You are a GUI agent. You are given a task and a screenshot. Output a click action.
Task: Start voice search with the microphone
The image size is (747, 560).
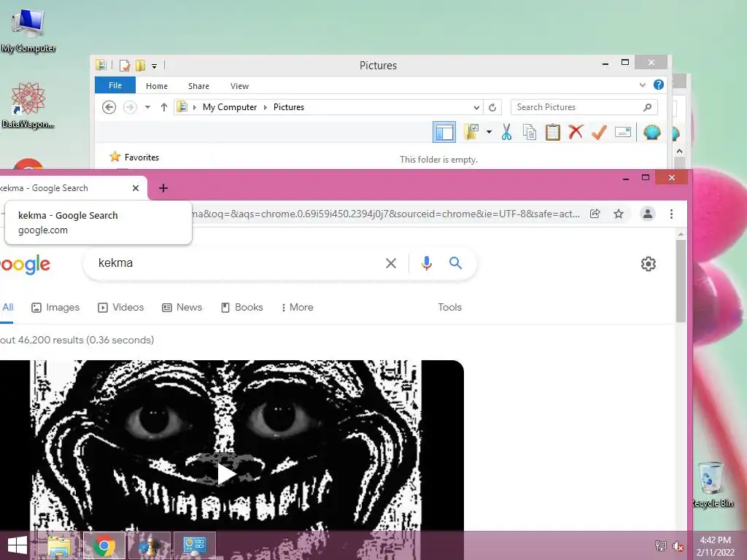(426, 262)
